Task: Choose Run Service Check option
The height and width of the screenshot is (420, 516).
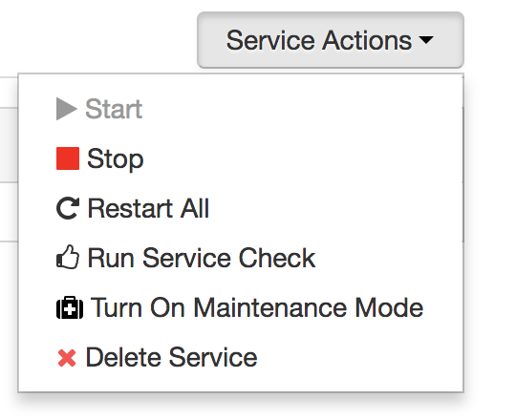Action: 241,258
